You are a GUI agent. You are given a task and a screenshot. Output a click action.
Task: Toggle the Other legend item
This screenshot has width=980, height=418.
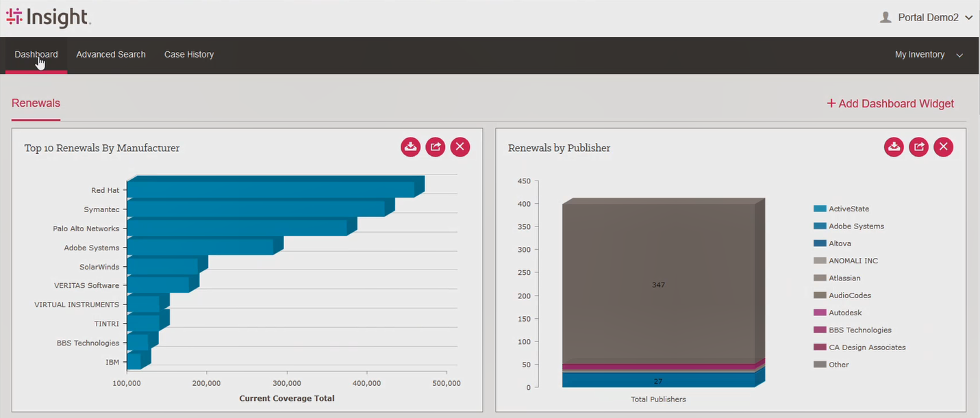(x=838, y=365)
